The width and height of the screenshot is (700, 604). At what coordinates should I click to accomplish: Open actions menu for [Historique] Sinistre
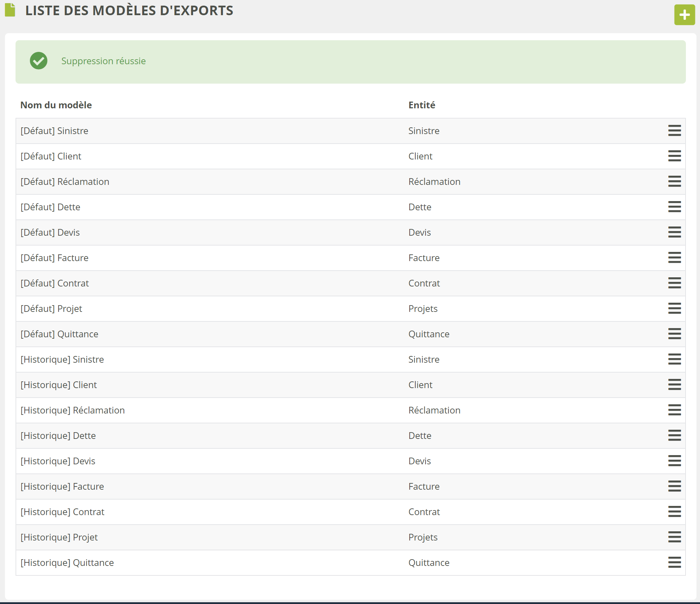[x=674, y=360]
